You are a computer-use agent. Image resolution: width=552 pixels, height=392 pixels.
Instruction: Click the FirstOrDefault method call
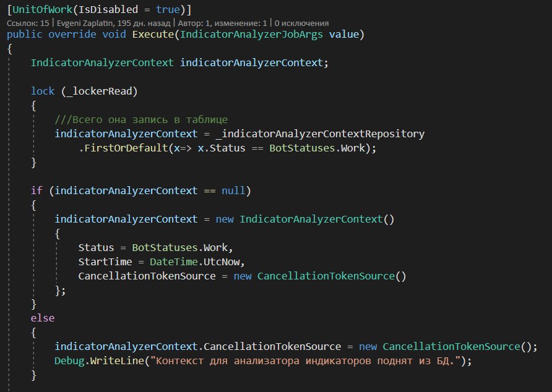[x=126, y=148]
